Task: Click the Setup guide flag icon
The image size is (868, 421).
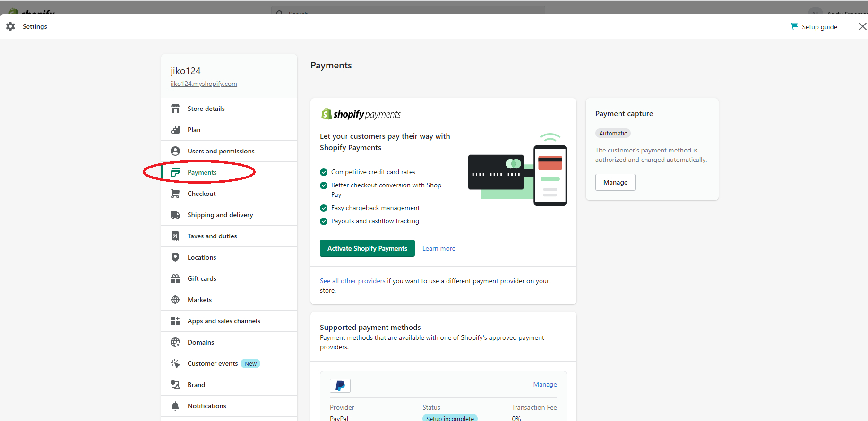Action: pyautogui.click(x=794, y=26)
